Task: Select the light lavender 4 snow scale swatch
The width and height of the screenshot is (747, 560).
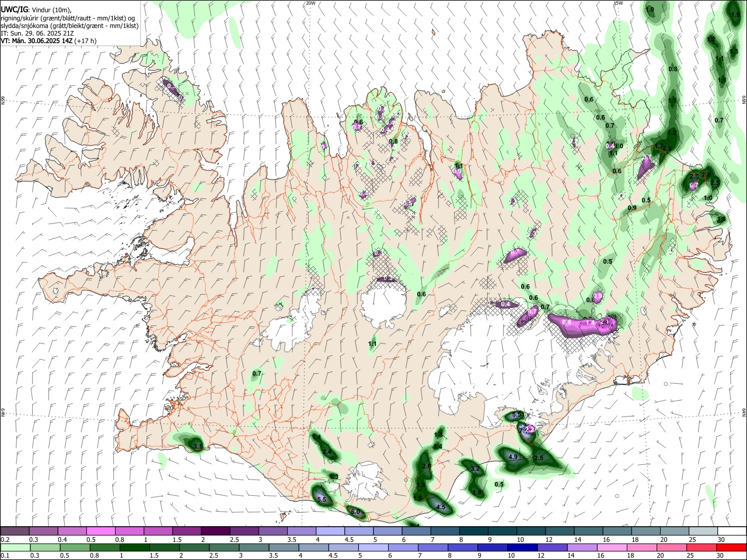Action: coord(330,531)
